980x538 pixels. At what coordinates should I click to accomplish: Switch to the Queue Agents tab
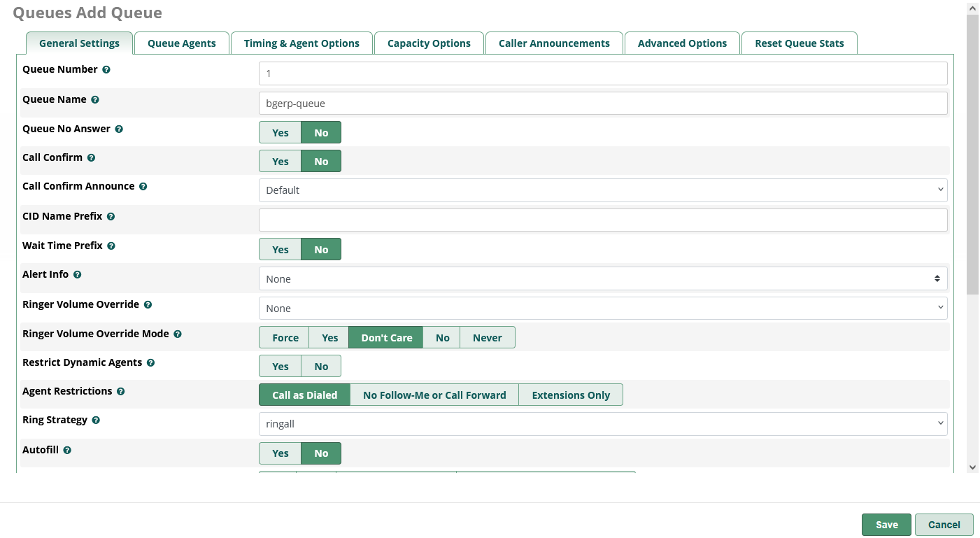(x=181, y=43)
